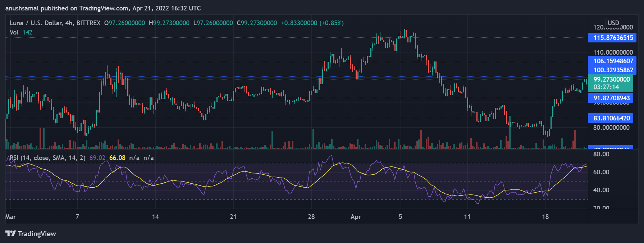The width and height of the screenshot is (644, 243).
Task: Click the Apr date marker on time axis
Action: (x=356, y=217)
